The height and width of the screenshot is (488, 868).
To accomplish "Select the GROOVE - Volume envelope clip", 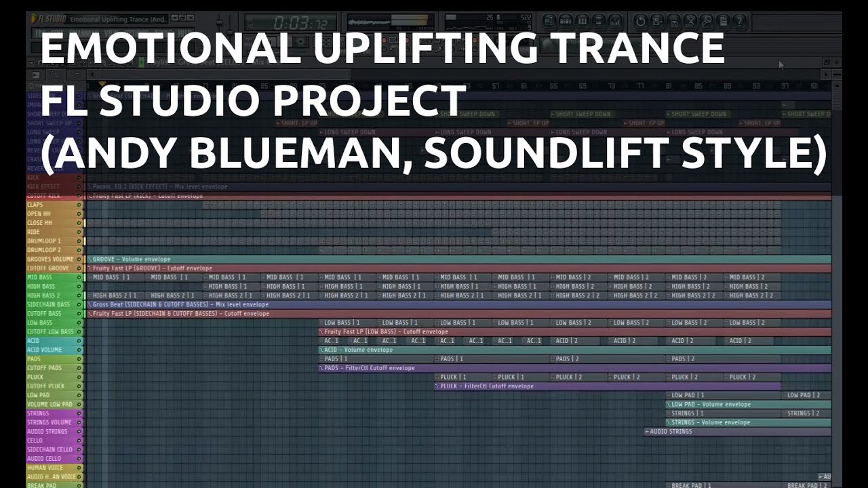I will point(458,259).
